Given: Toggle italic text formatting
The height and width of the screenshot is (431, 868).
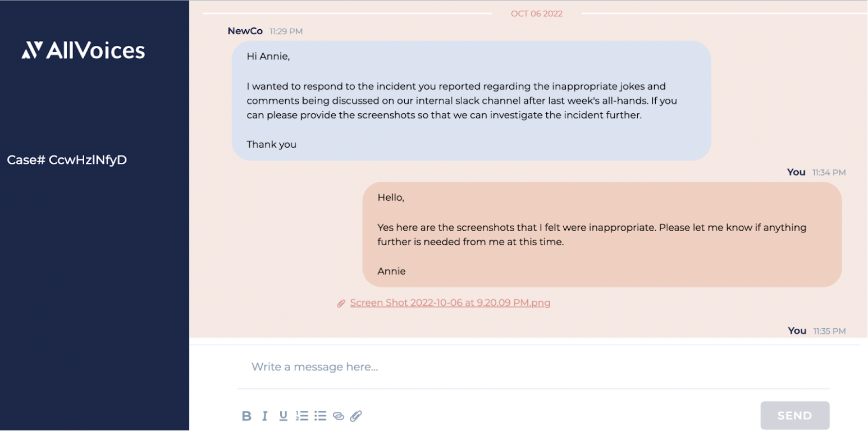Looking at the screenshot, I should 264,416.
